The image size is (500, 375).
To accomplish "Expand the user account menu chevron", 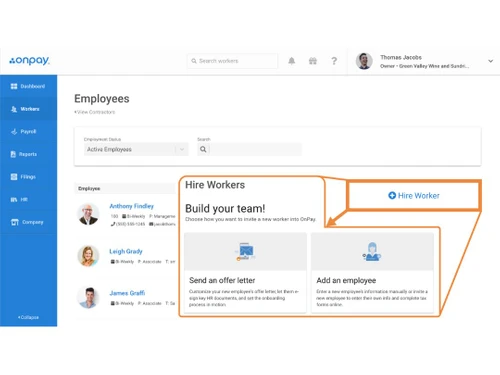I will (x=490, y=61).
